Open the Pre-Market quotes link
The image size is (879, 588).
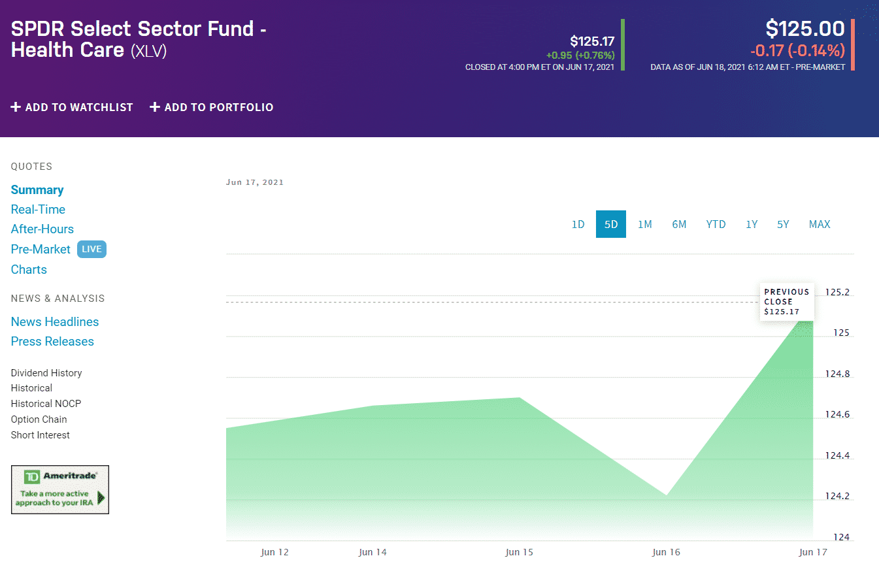click(x=41, y=249)
